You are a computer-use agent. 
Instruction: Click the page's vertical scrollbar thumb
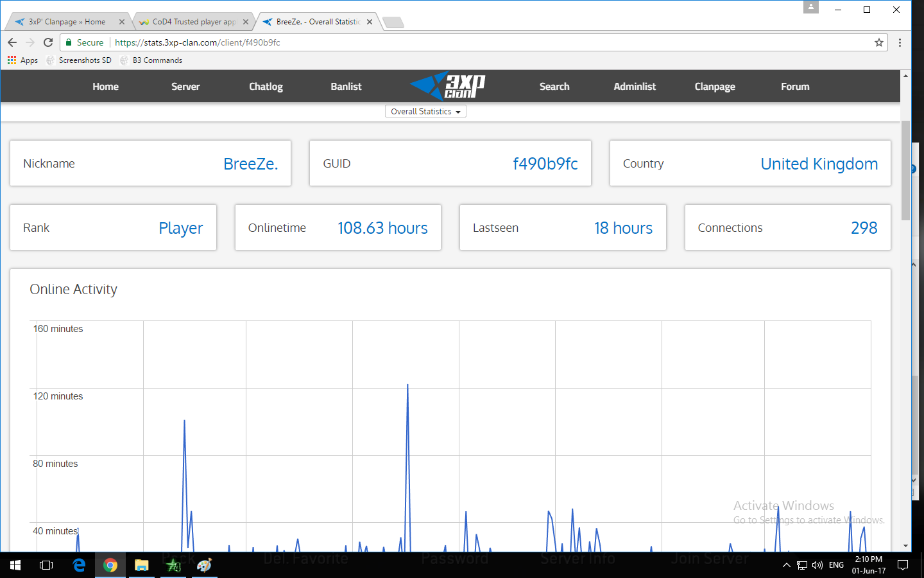(x=905, y=170)
